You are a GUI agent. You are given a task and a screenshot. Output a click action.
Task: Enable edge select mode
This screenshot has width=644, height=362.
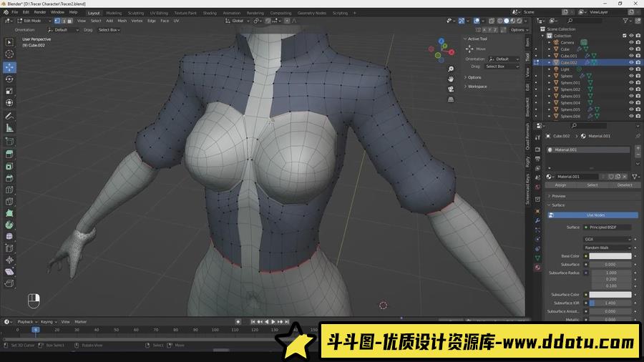click(x=63, y=21)
